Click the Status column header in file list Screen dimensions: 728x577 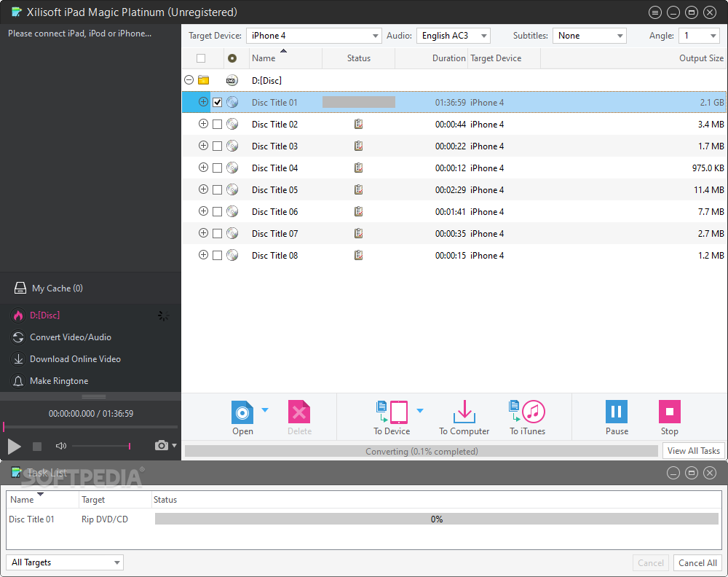point(358,58)
